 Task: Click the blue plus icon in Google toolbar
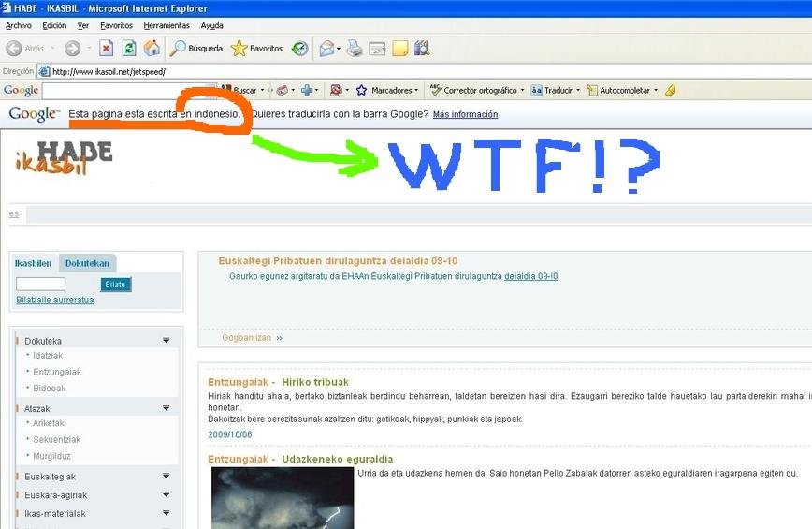click(307, 90)
